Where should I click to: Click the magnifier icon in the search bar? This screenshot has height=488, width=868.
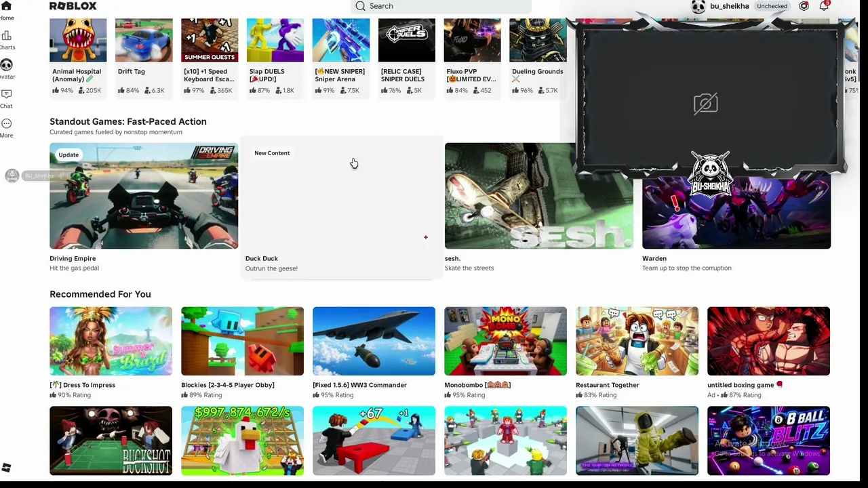361,6
